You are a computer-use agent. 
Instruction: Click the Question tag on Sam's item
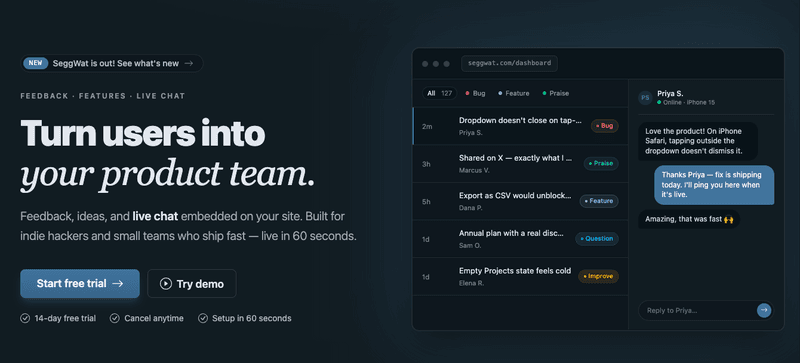click(597, 238)
